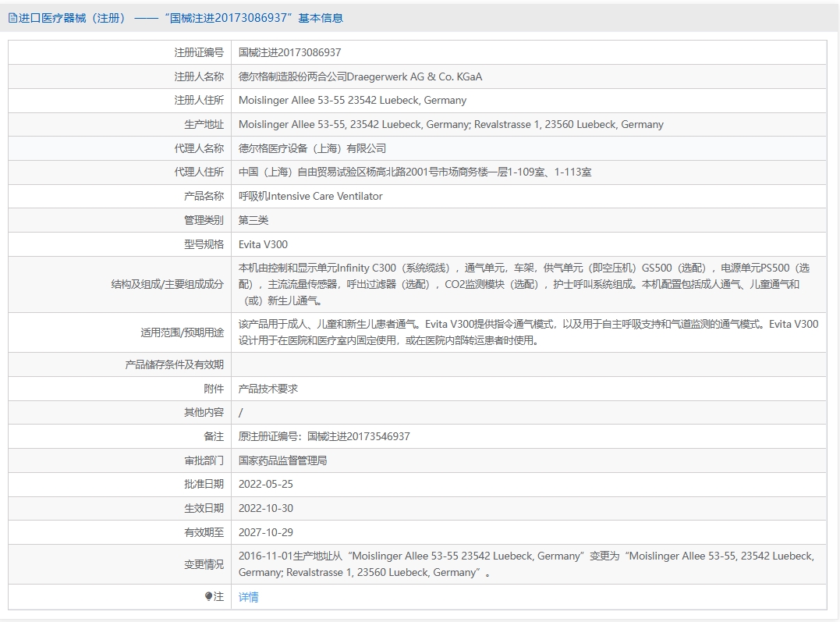Click the document icon beside 进口医疗器械 title
Screen dimensions: 840x622
pyautogui.click(x=12, y=18)
